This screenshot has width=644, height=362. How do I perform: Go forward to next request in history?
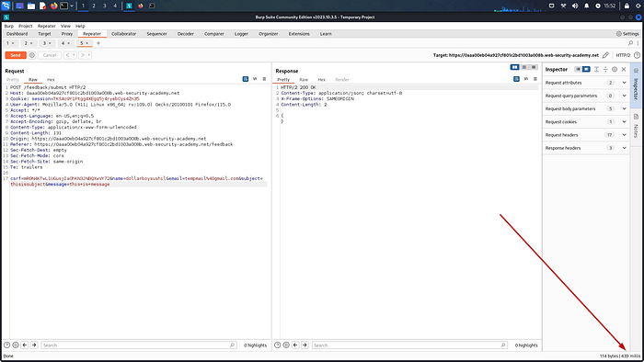coord(83,55)
